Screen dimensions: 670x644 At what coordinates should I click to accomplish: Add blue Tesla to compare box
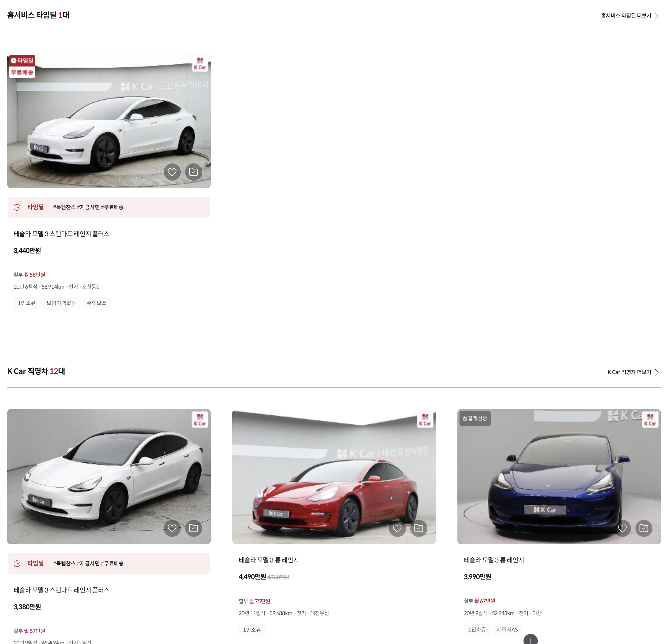point(644,528)
